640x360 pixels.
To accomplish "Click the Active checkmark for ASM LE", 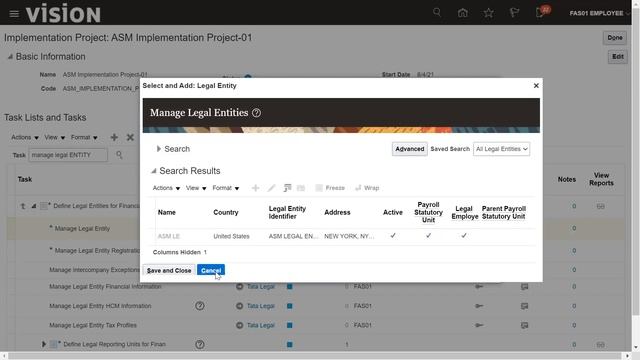I will 393,236.
